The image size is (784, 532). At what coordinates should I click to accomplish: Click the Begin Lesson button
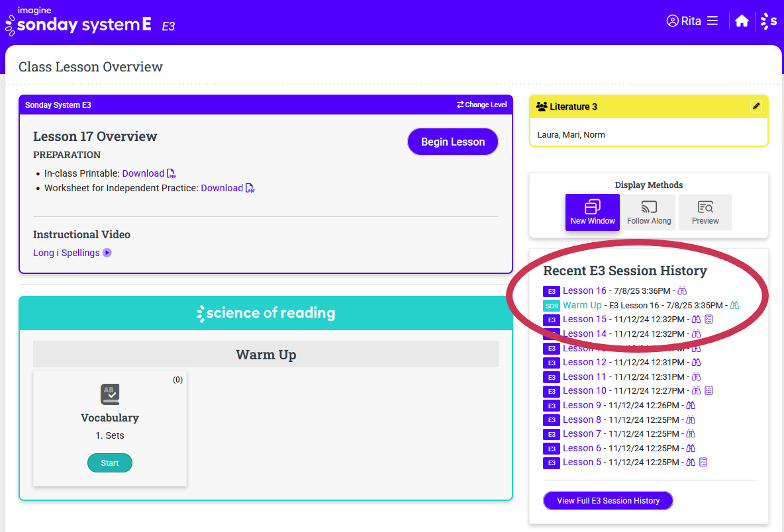pos(452,142)
